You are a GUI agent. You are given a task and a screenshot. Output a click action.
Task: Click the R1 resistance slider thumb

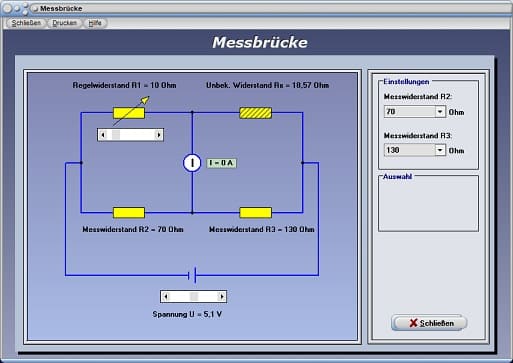(116, 135)
